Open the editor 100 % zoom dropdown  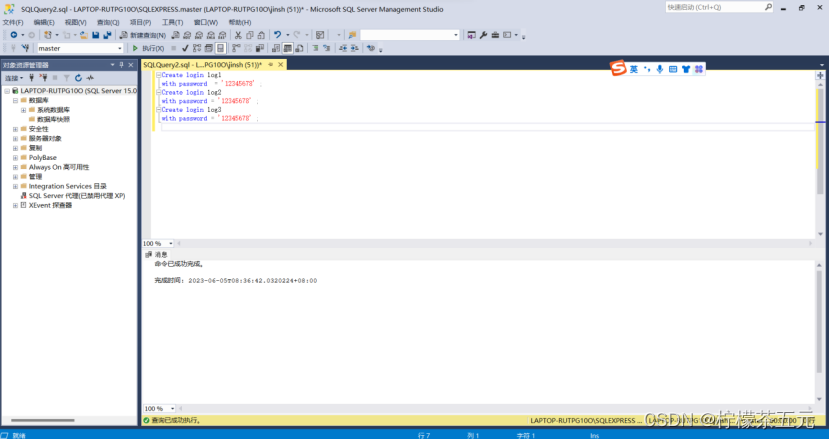[x=170, y=244]
